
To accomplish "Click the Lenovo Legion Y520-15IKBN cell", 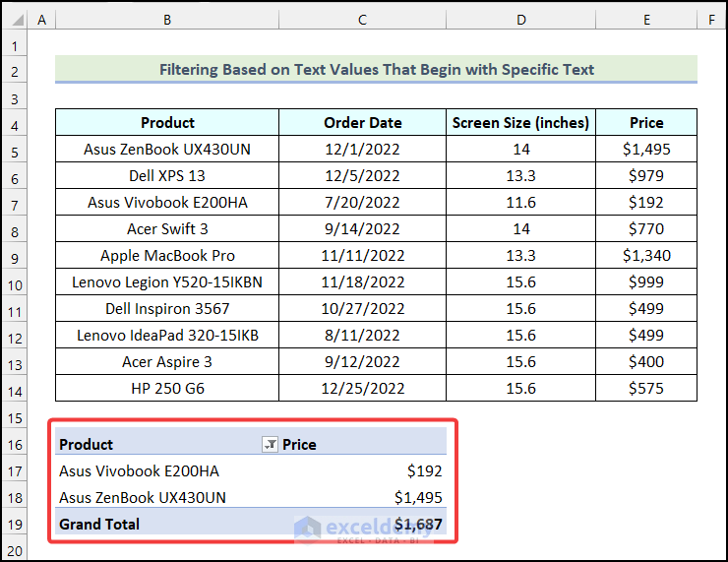I will pyautogui.click(x=167, y=282).
